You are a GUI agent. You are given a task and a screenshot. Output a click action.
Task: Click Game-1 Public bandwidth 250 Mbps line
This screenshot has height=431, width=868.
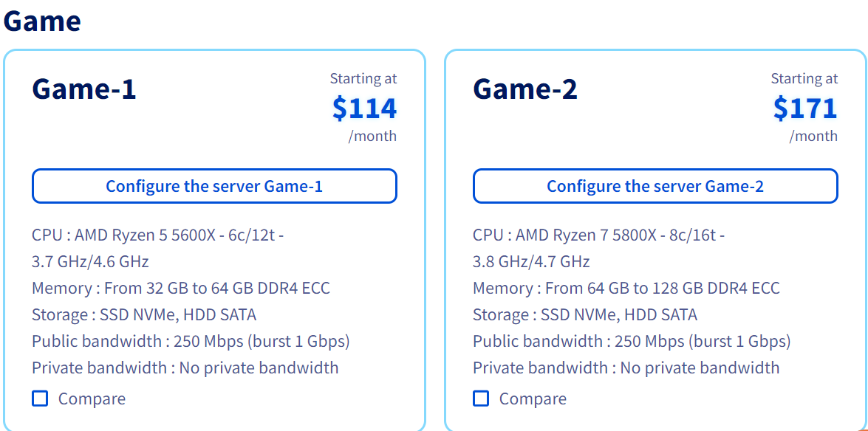pyautogui.click(x=191, y=342)
